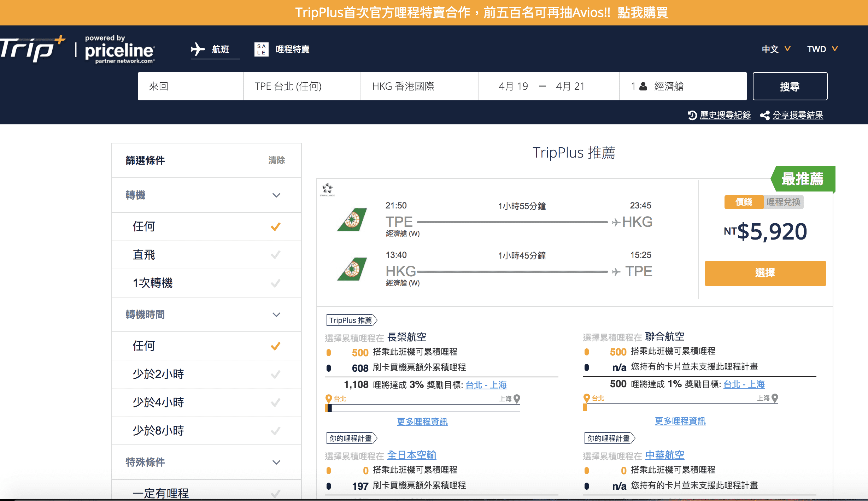Select 少於8小時 filter option
868x501 pixels.
tap(206, 431)
